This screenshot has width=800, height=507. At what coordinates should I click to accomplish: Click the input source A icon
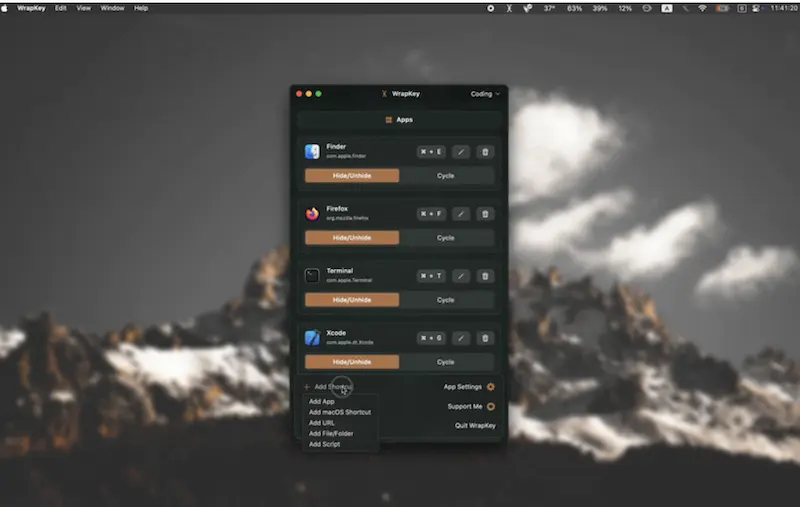pyautogui.click(x=667, y=8)
